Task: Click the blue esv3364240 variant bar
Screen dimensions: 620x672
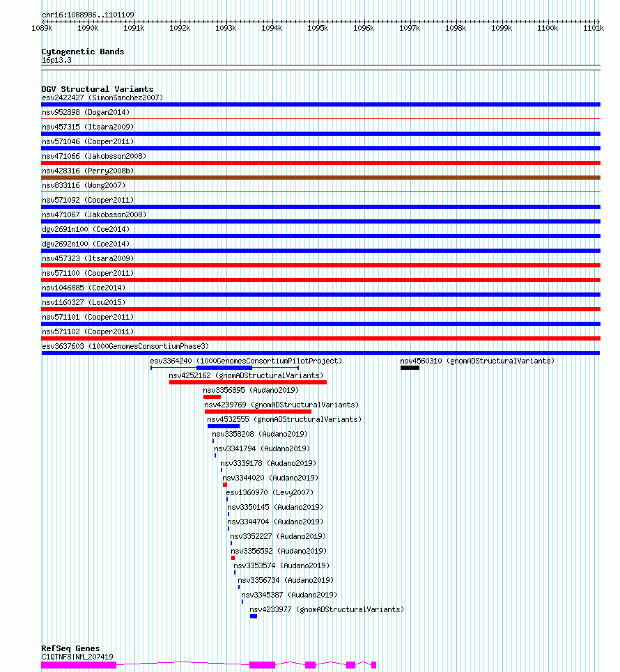Action: [224, 368]
